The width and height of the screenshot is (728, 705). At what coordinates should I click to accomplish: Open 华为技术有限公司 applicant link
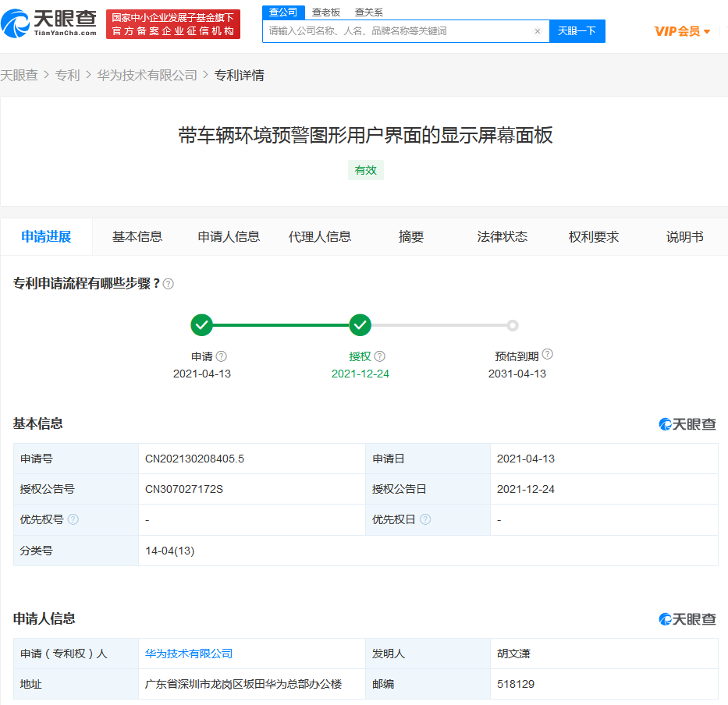[189, 654]
